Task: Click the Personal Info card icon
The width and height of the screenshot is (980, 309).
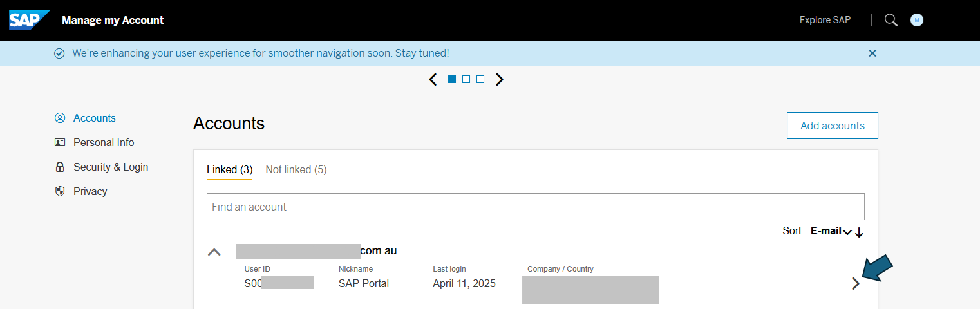Action: pos(60,142)
